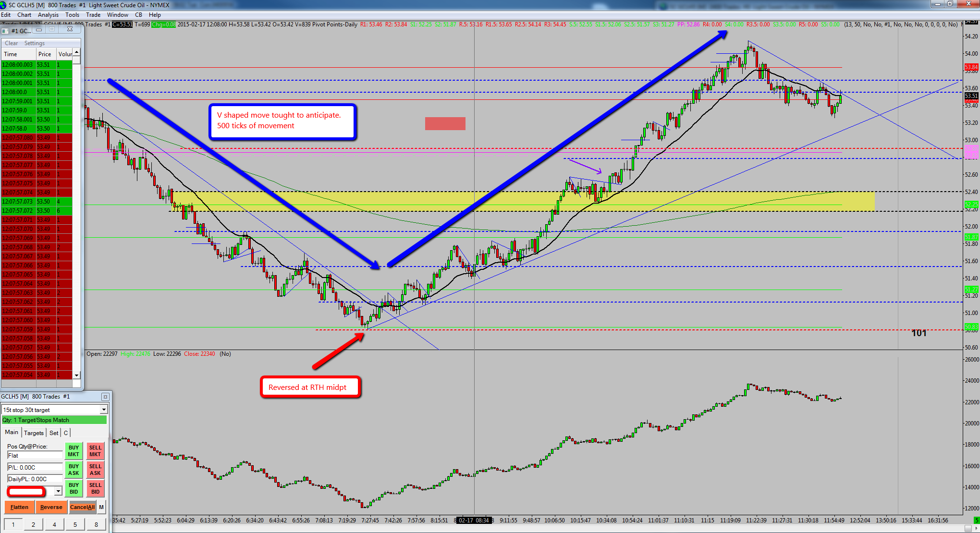This screenshot has width=980, height=533.
Task: Open the Tools menu
Action: 72,15
